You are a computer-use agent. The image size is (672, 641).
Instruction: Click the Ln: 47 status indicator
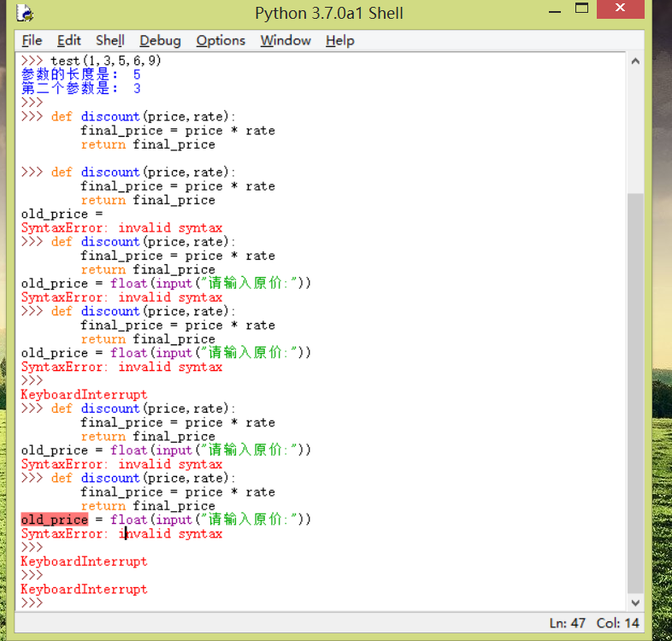pos(567,623)
